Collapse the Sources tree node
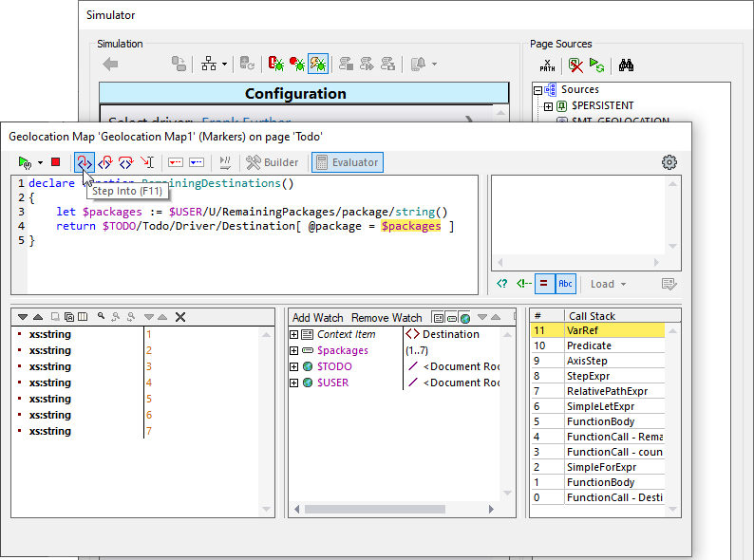The height and width of the screenshot is (560, 754). (537, 90)
